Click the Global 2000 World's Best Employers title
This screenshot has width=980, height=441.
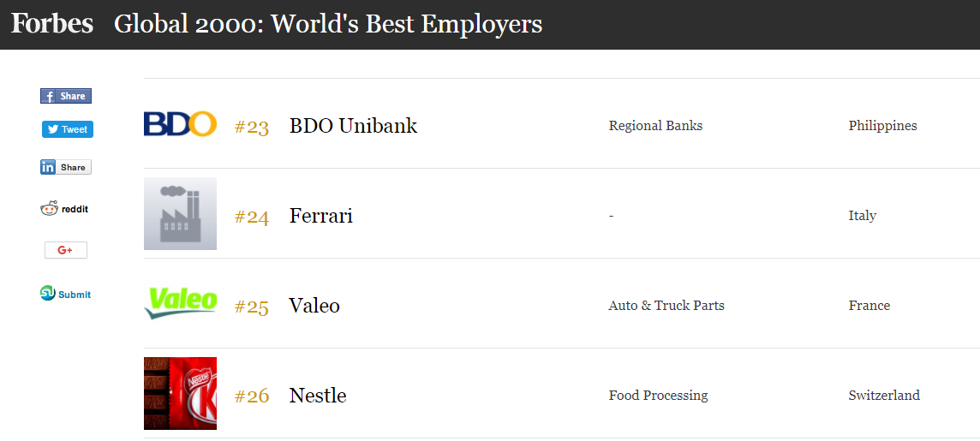click(x=328, y=24)
